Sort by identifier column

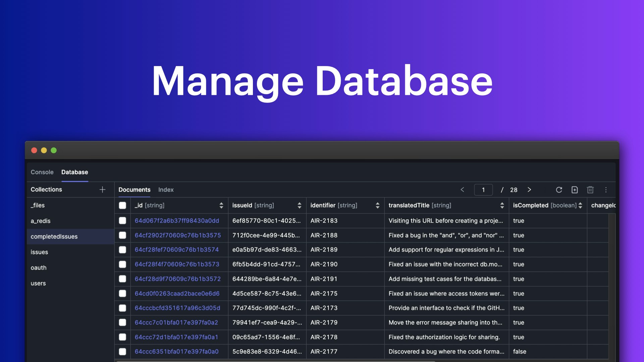(x=377, y=205)
